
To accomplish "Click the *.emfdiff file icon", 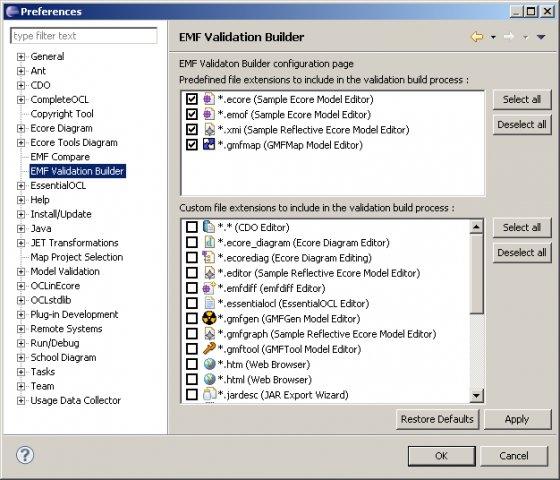I will [x=209, y=288].
